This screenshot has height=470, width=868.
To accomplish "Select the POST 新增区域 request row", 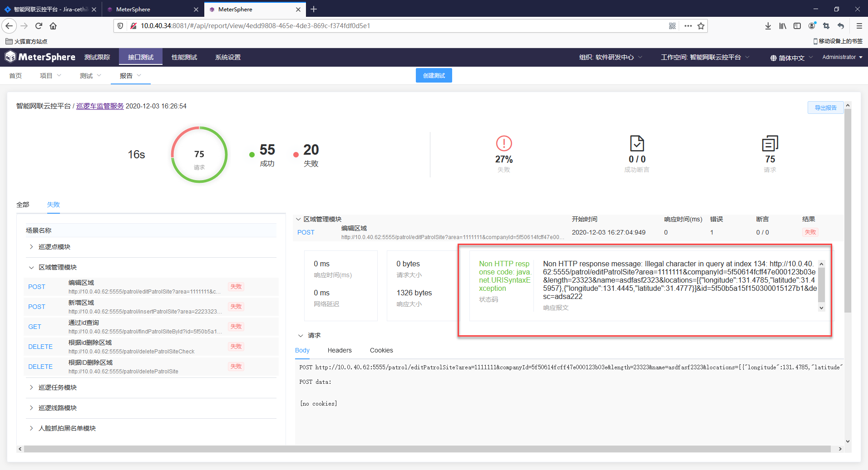I will [x=151, y=307].
